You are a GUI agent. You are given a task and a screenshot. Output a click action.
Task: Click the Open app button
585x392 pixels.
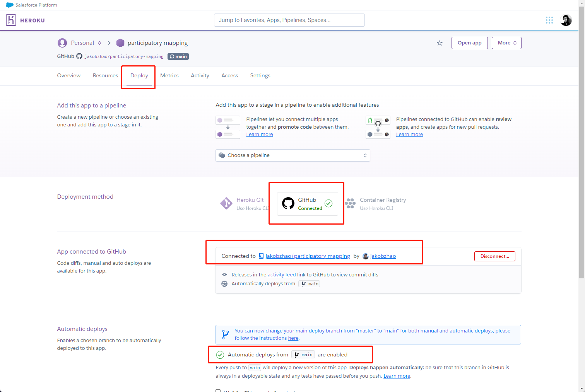[470, 43]
